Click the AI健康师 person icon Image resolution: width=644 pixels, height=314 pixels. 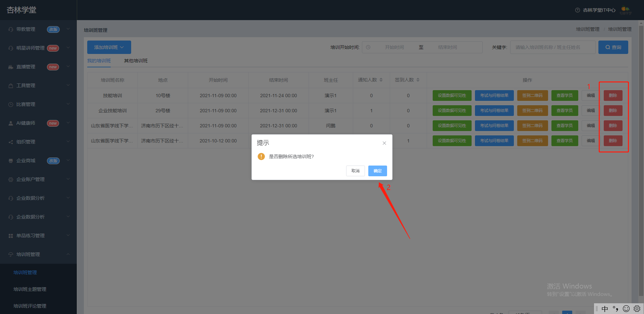tap(11, 123)
